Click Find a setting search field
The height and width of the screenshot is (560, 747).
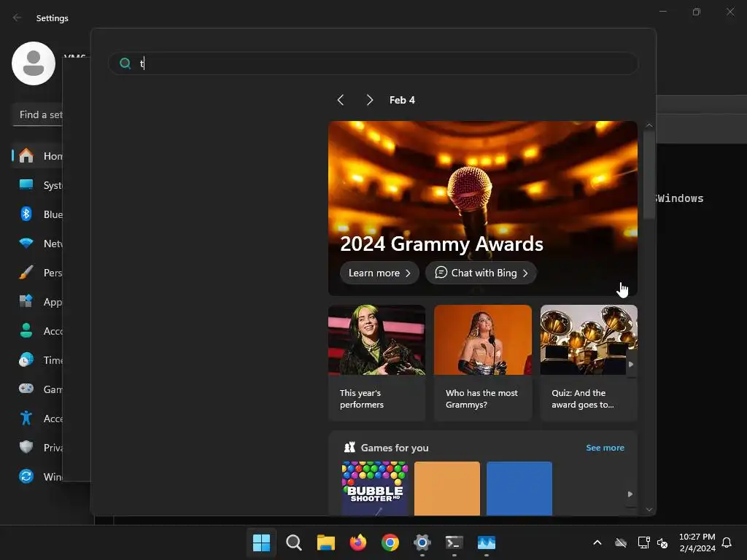click(37, 114)
